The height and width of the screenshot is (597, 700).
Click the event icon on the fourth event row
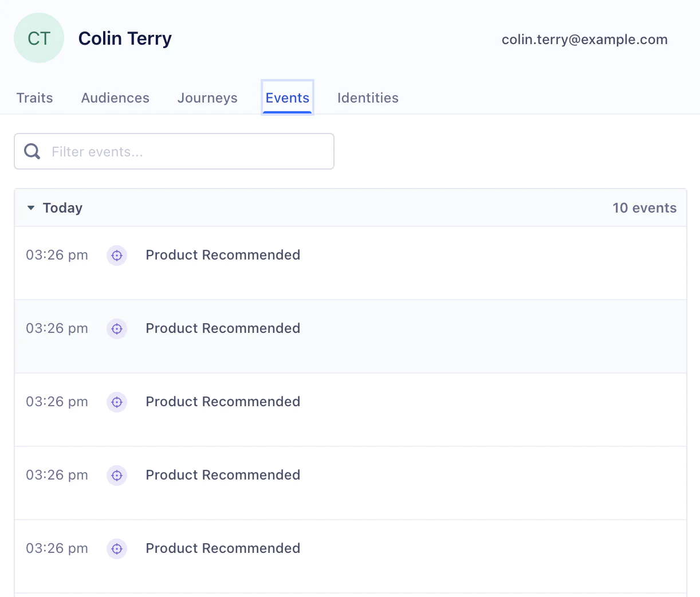pos(117,476)
